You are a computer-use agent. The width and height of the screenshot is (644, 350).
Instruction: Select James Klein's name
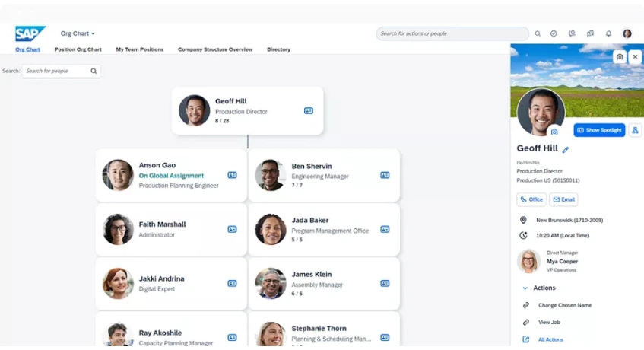(312, 275)
